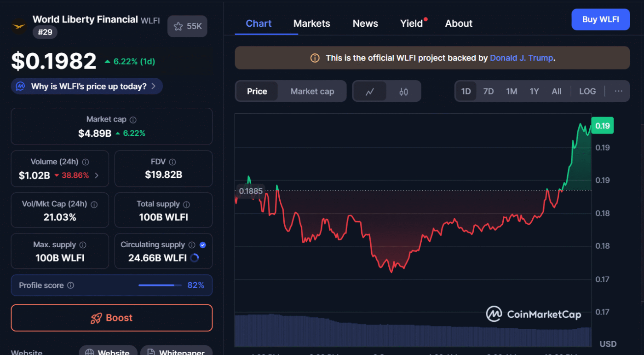Click the $0.1982 price text
644x355 pixels.
pyautogui.click(x=54, y=61)
